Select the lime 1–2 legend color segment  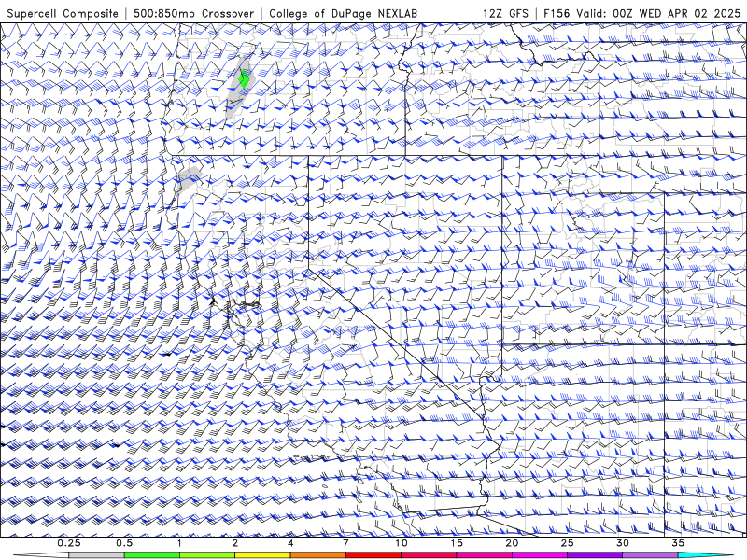[207, 555]
